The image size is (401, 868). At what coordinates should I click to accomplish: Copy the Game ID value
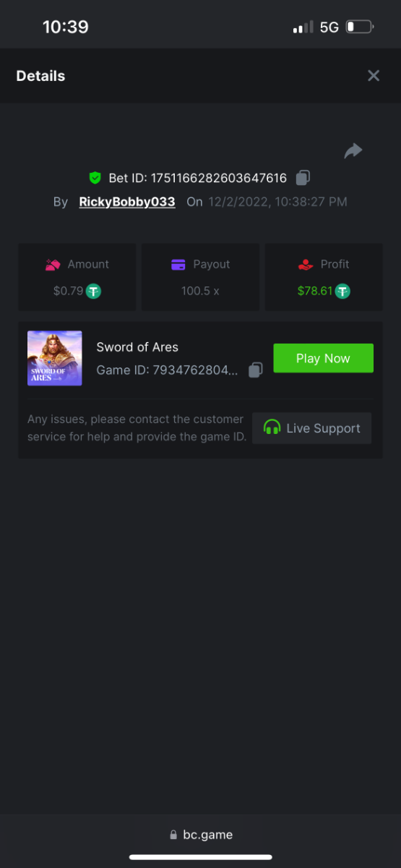(255, 370)
